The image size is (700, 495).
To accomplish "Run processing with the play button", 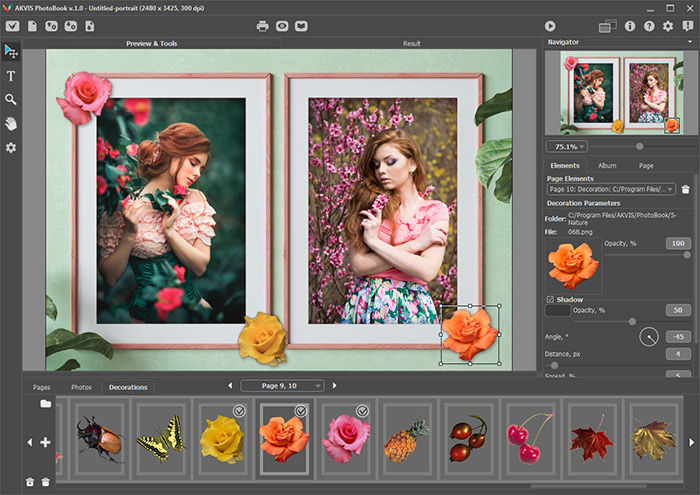I will coord(550,26).
